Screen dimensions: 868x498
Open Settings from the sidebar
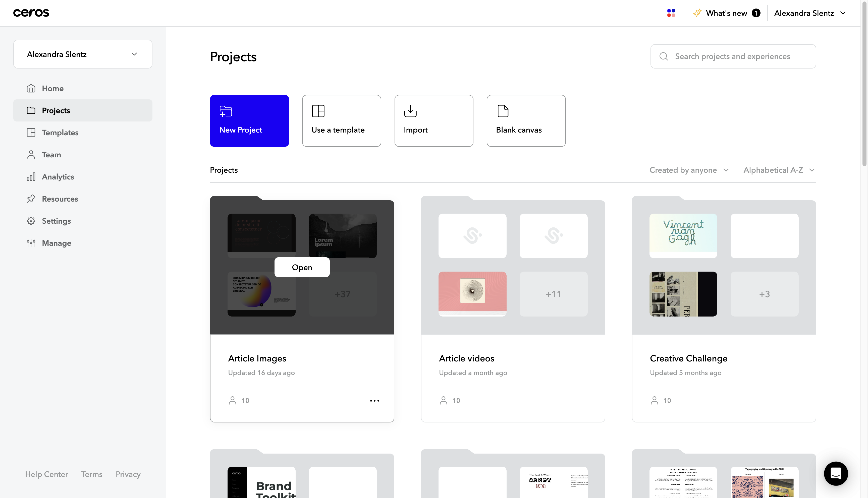[83, 221]
